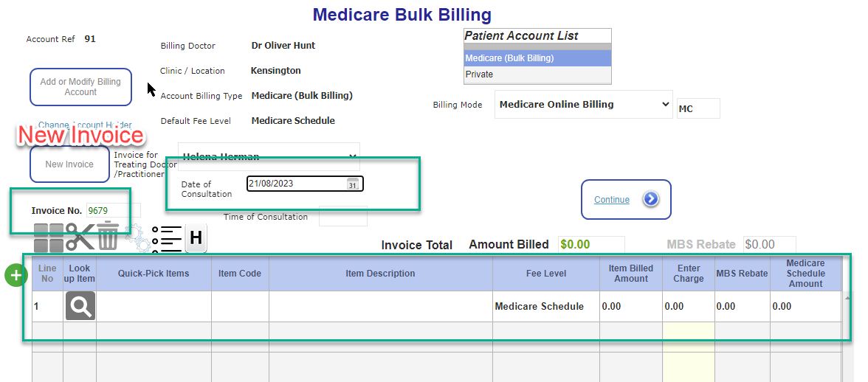Click the trash bin delete icon
This screenshot has height=382, width=868.
[108, 235]
